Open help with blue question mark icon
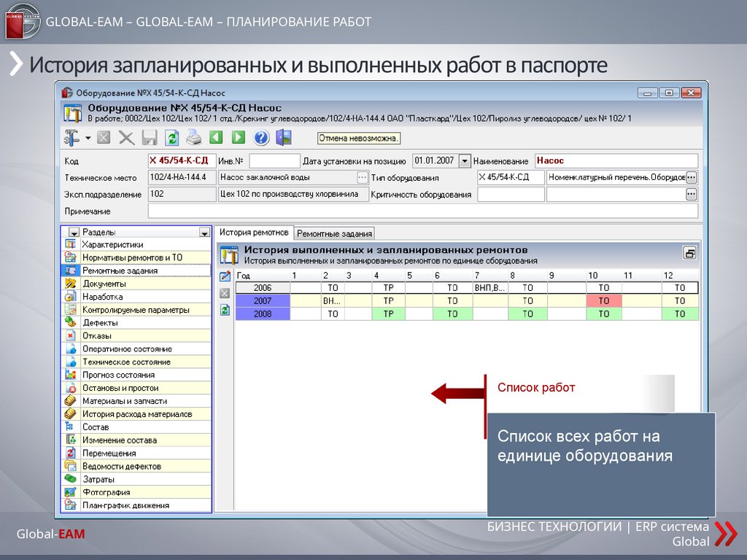 pos(261,138)
